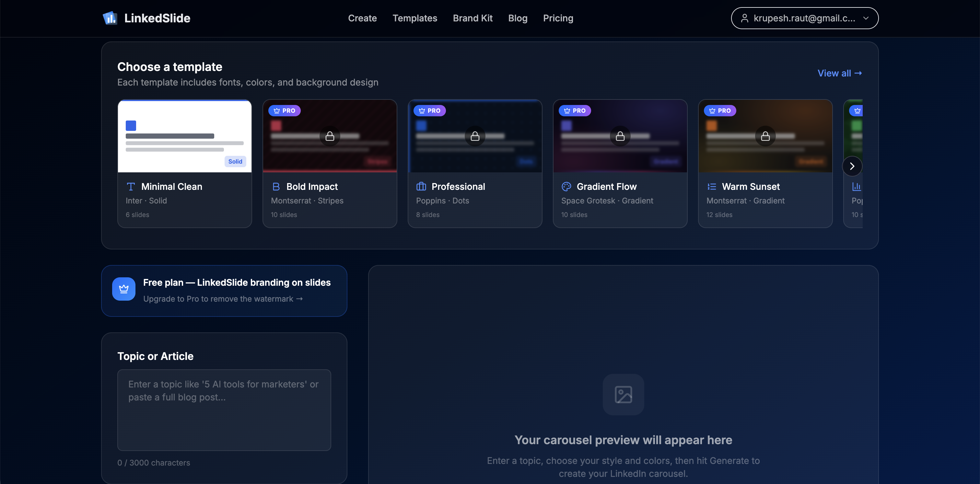Click the B icon on Bold Impact card

(276, 187)
